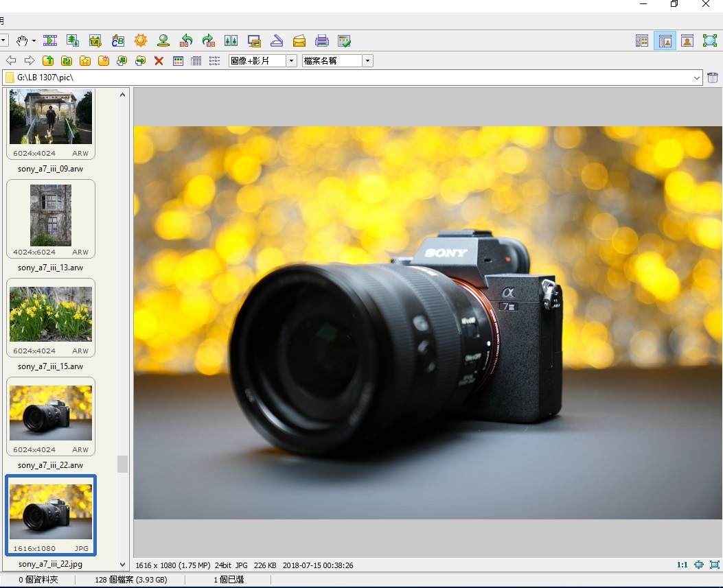This screenshot has height=588, width=723.
Task: Click the screen capture monitor icon
Action: pyautogui.click(x=253, y=41)
